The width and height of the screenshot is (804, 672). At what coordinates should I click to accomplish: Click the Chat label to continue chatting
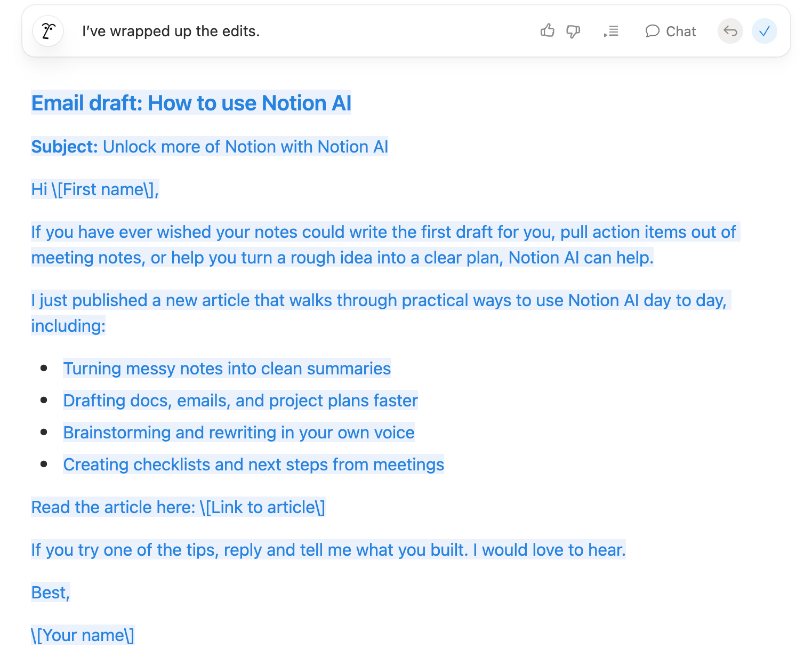681,31
